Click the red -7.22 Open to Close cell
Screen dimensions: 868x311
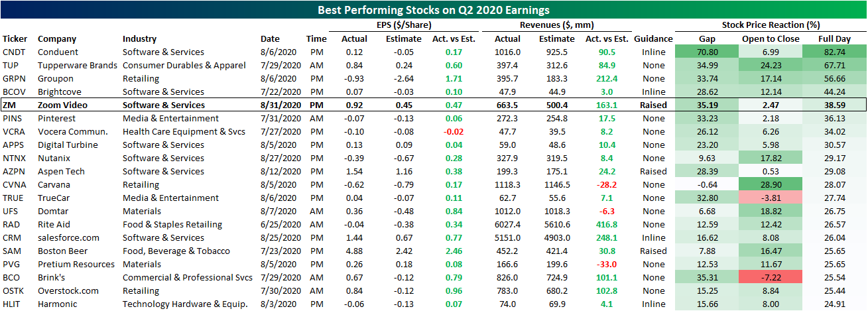pos(765,277)
